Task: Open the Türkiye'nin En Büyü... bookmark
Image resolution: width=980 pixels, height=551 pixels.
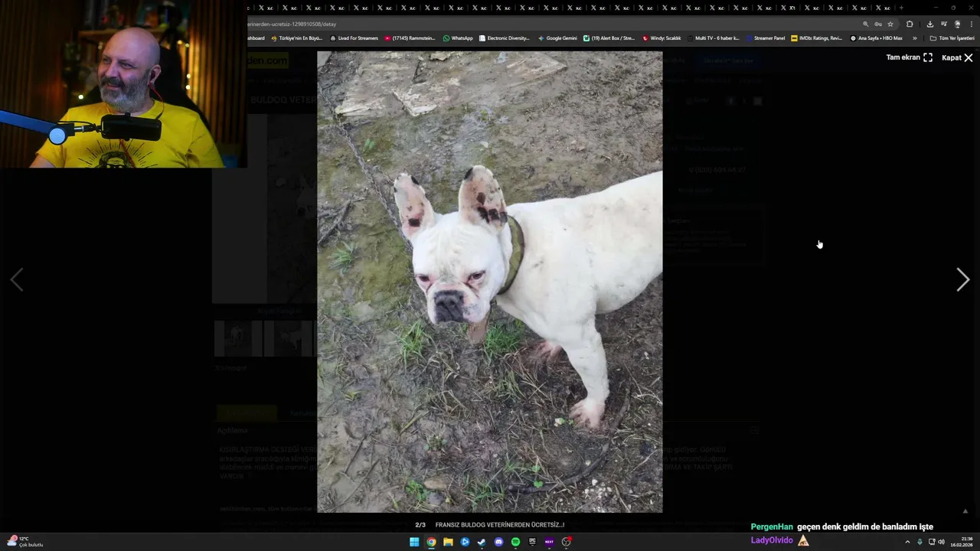Action: (x=297, y=37)
